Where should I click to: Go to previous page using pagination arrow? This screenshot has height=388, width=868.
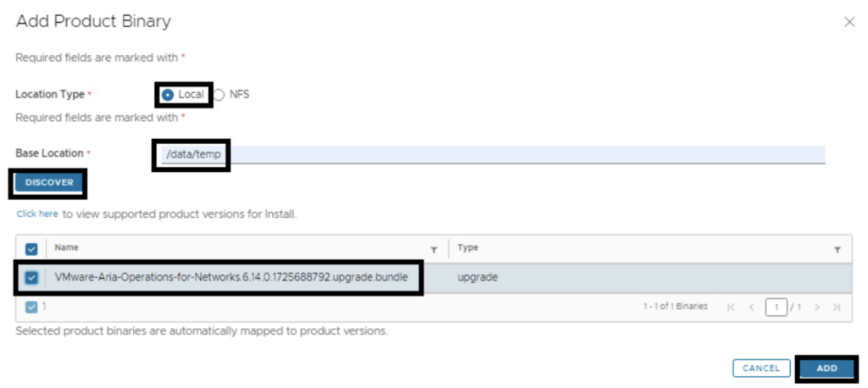[x=749, y=307]
